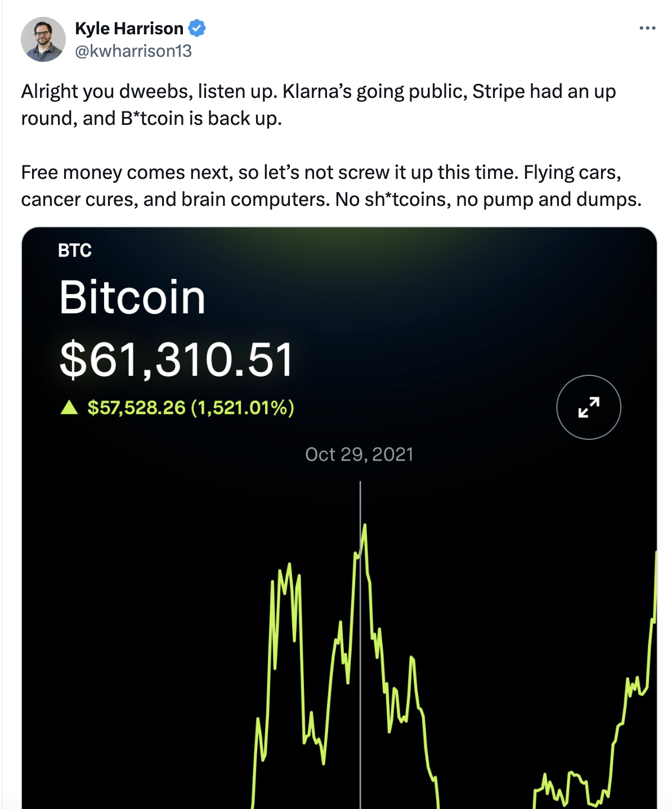Click the blue verified badge
Viewport: 672px width, 809px height.
(197, 28)
